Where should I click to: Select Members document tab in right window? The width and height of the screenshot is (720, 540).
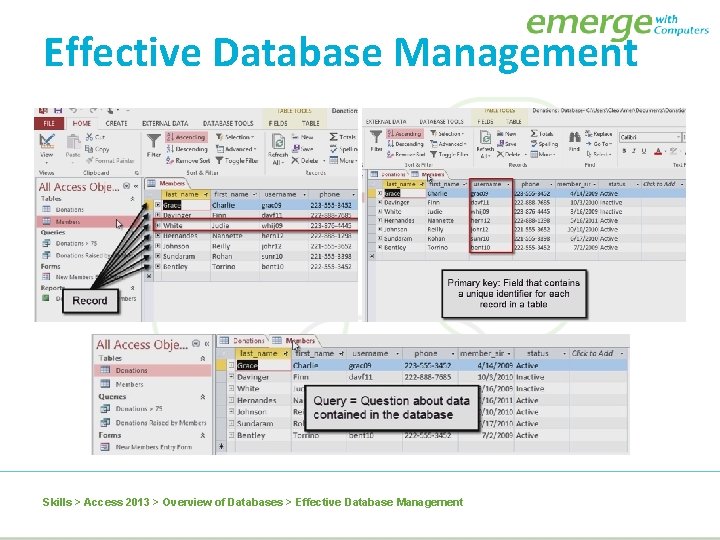point(428,174)
